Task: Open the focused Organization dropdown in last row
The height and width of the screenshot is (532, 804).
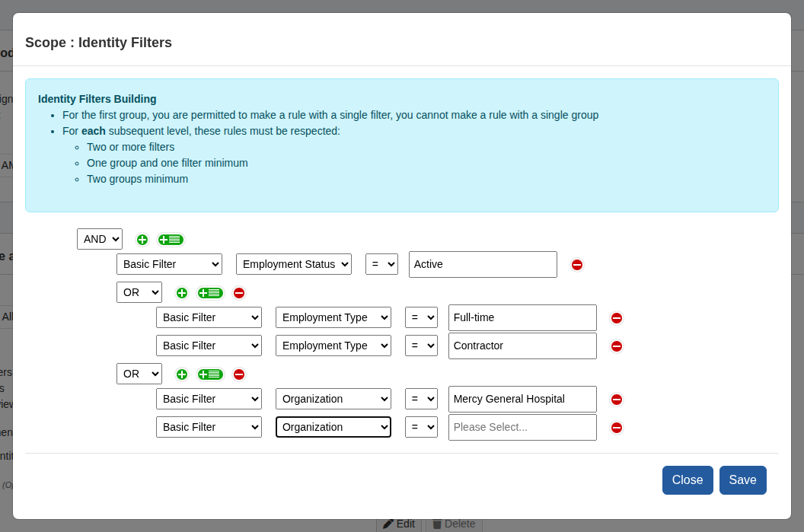Action: [x=333, y=427]
